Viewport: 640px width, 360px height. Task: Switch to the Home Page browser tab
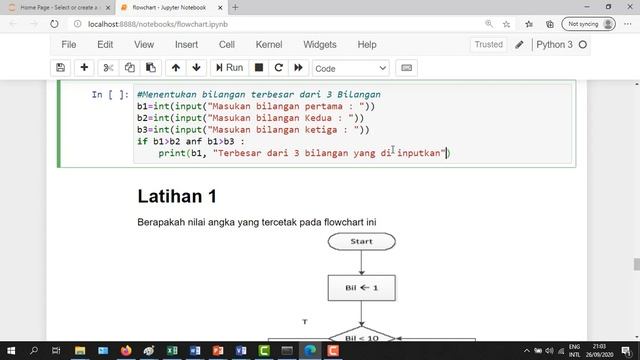pos(59,7)
